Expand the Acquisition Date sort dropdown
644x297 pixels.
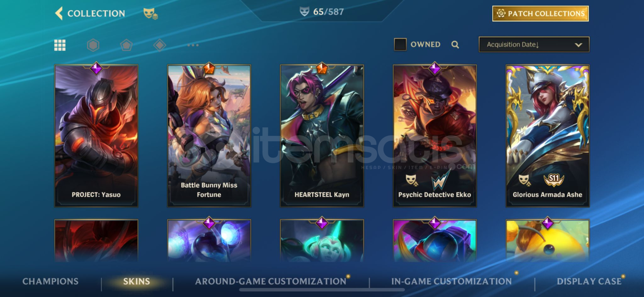click(x=534, y=45)
